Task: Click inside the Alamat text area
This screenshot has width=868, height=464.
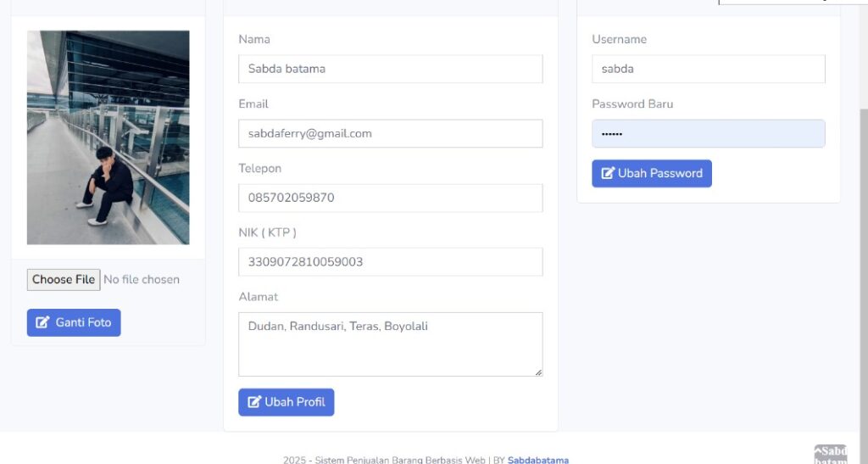Action: pos(390,344)
